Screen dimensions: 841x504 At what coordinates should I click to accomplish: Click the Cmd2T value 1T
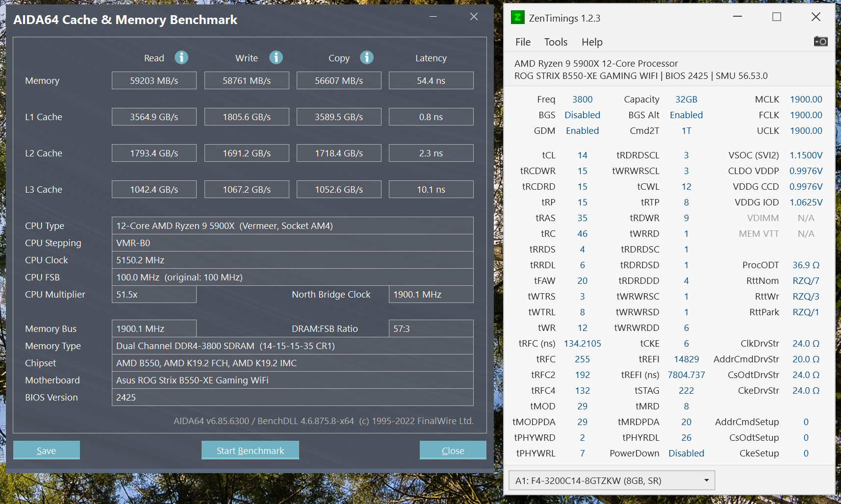(x=686, y=130)
